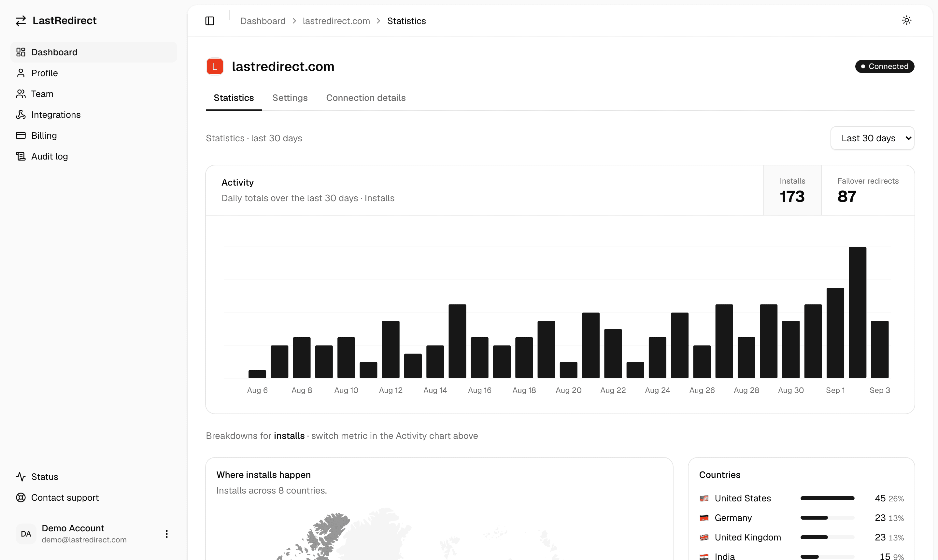Click the demo@lastredirect.com email text
Image resolution: width=938 pixels, height=560 pixels.
click(84, 539)
